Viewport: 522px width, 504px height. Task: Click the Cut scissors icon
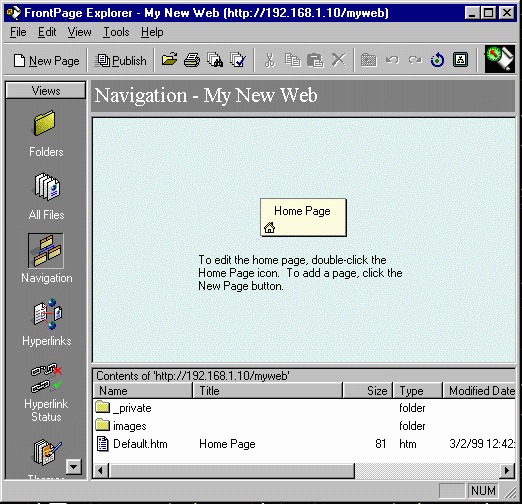tap(269, 60)
